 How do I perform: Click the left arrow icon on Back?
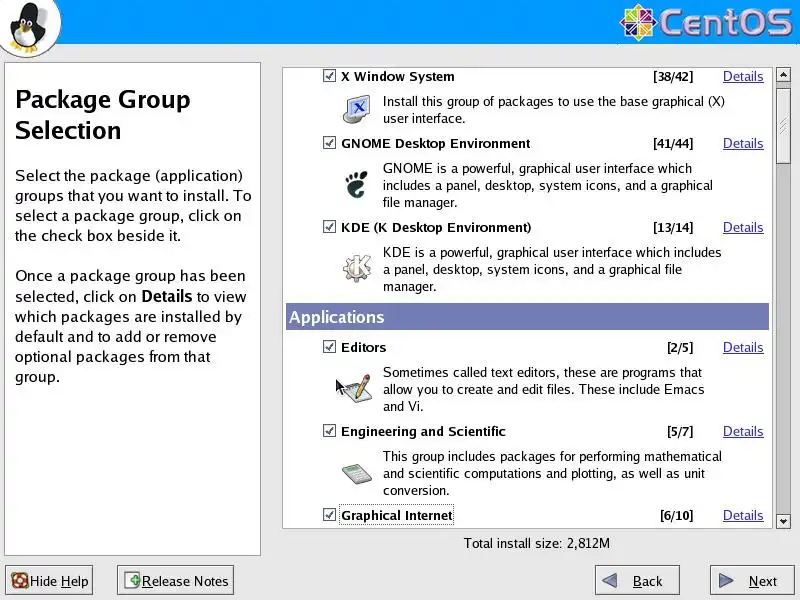click(610, 581)
